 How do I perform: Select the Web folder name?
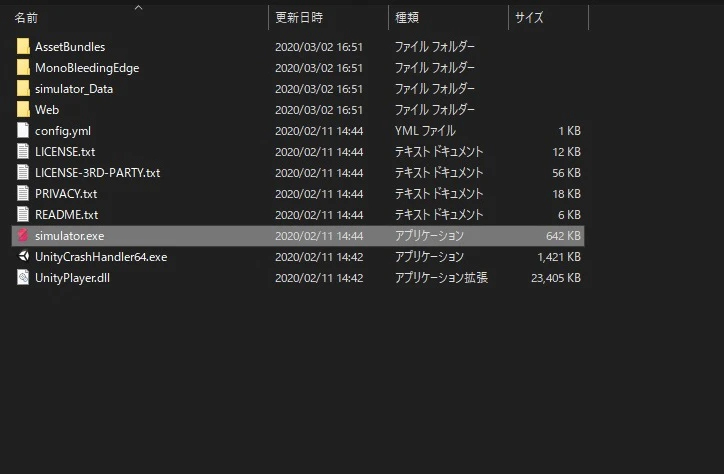click(47, 110)
